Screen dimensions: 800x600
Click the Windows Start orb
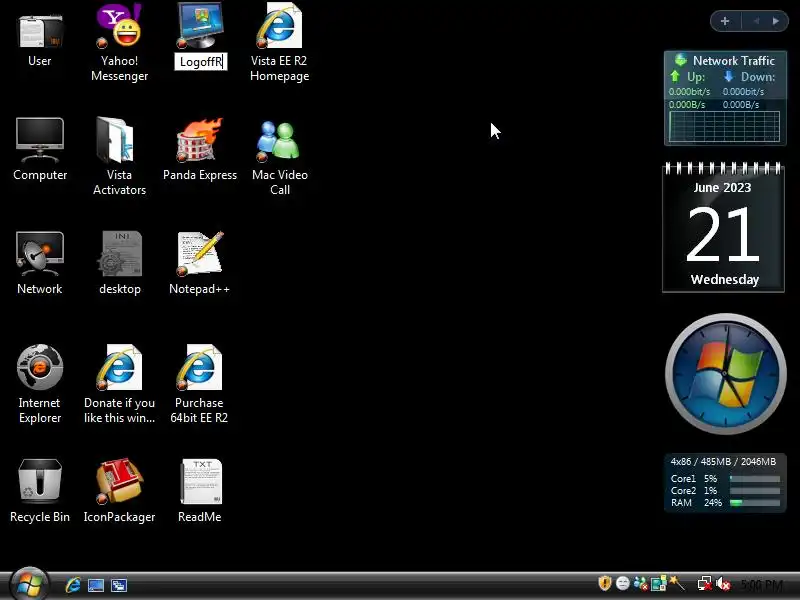pos(29,584)
